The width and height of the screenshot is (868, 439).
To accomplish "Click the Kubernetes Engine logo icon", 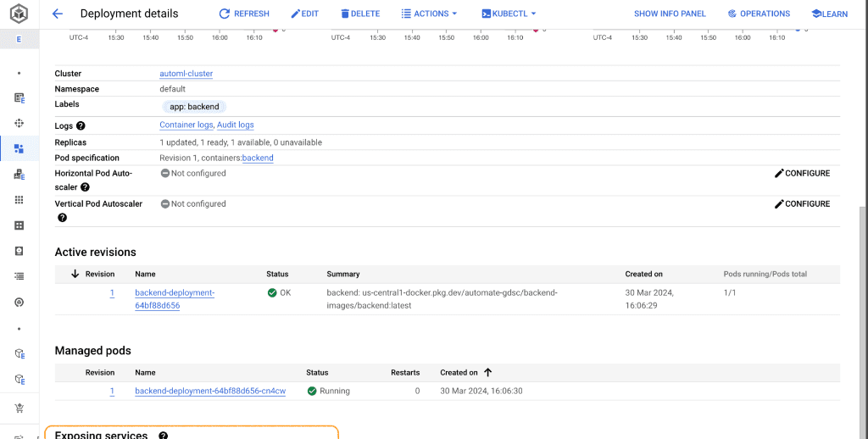I will tap(19, 14).
